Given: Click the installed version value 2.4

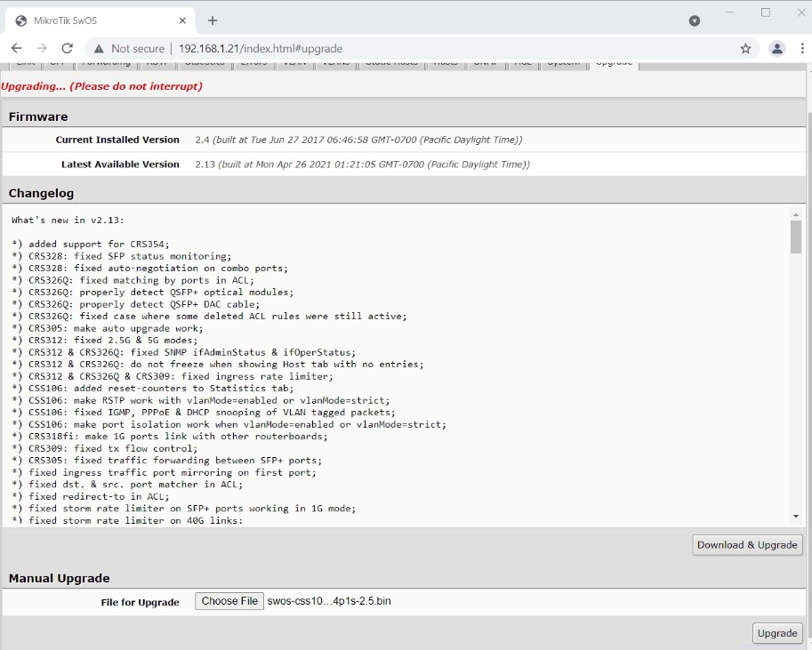Looking at the screenshot, I should click(x=202, y=140).
